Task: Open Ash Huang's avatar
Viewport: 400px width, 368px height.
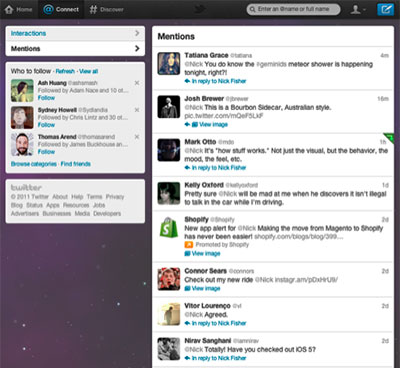Action: click(22, 90)
